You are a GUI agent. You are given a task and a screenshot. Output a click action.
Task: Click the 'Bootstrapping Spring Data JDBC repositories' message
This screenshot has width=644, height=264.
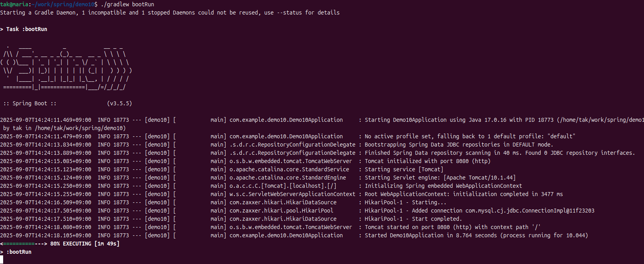pyautogui.click(x=432, y=145)
